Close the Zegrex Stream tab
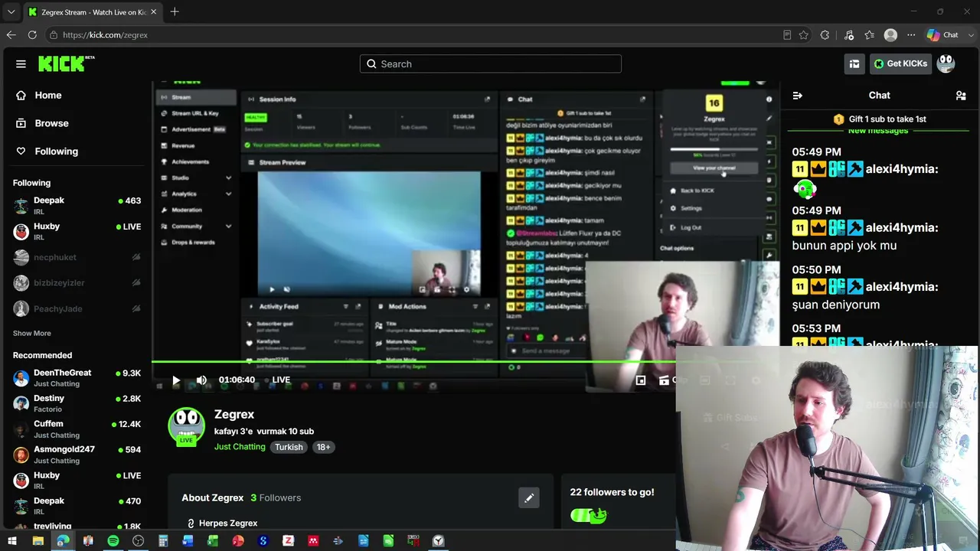This screenshot has height=551, width=980. click(x=153, y=12)
